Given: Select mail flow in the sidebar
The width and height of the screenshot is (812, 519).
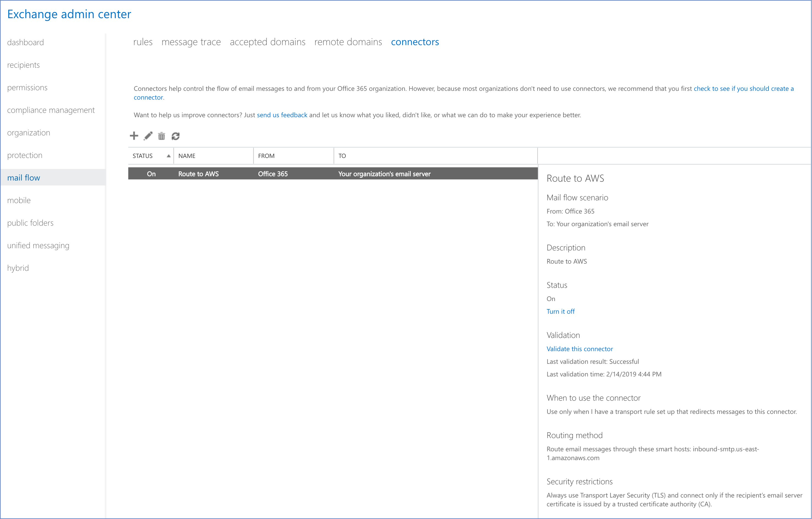Looking at the screenshot, I should point(53,177).
